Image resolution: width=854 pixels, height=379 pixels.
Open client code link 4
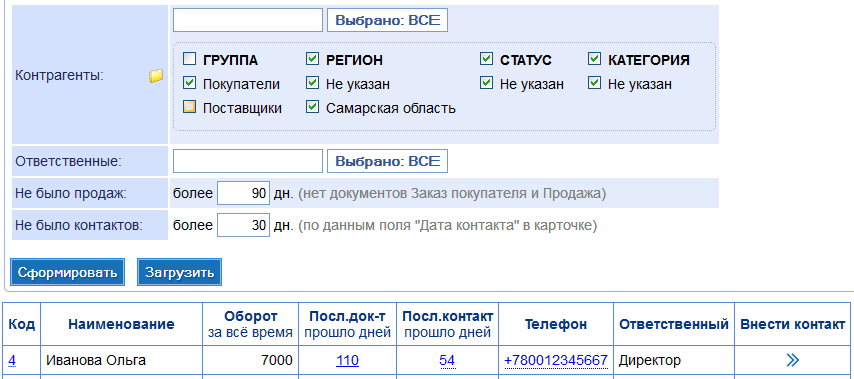(x=12, y=360)
